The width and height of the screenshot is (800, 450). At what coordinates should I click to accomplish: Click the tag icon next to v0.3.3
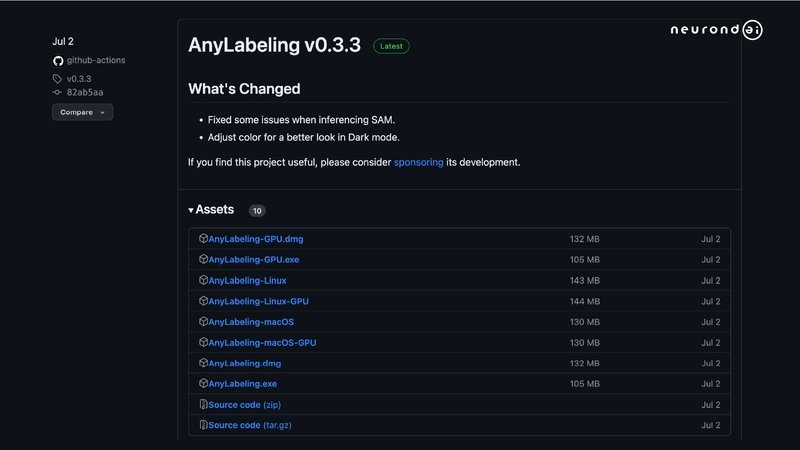[x=57, y=79]
